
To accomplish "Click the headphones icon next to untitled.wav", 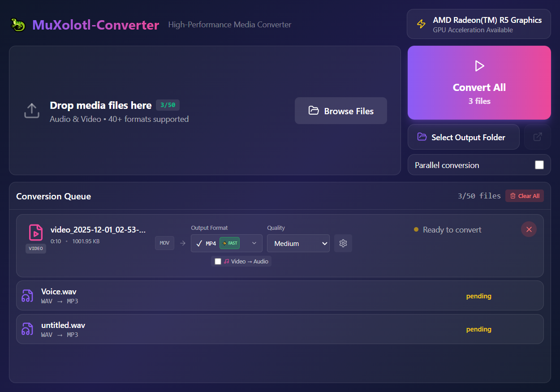I will 27,328.
